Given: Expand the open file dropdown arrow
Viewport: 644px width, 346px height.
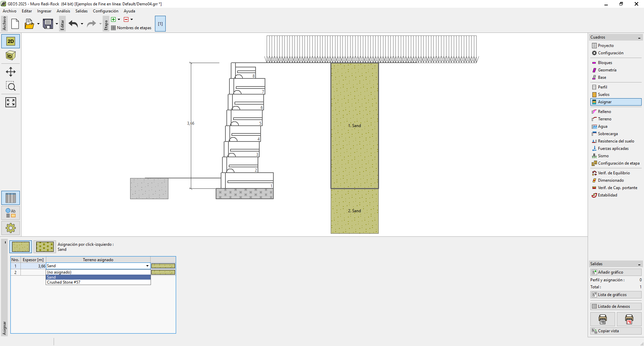Looking at the screenshot, I should click(x=38, y=24).
